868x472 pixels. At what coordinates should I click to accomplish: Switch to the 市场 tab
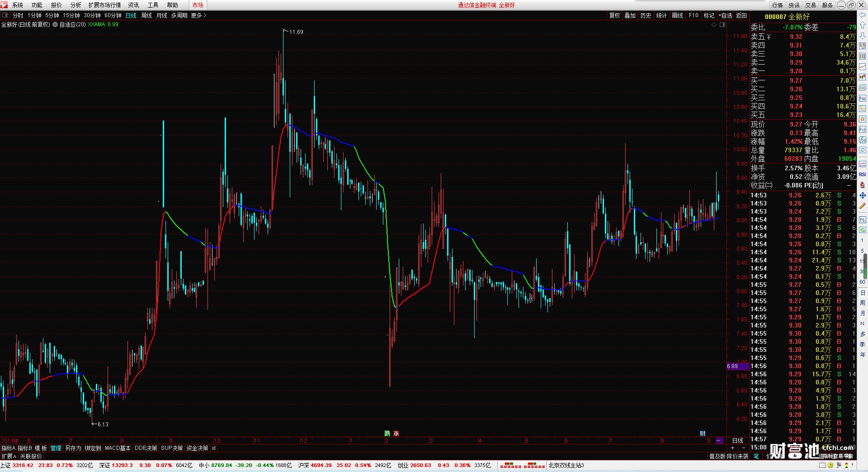coord(198,5)
